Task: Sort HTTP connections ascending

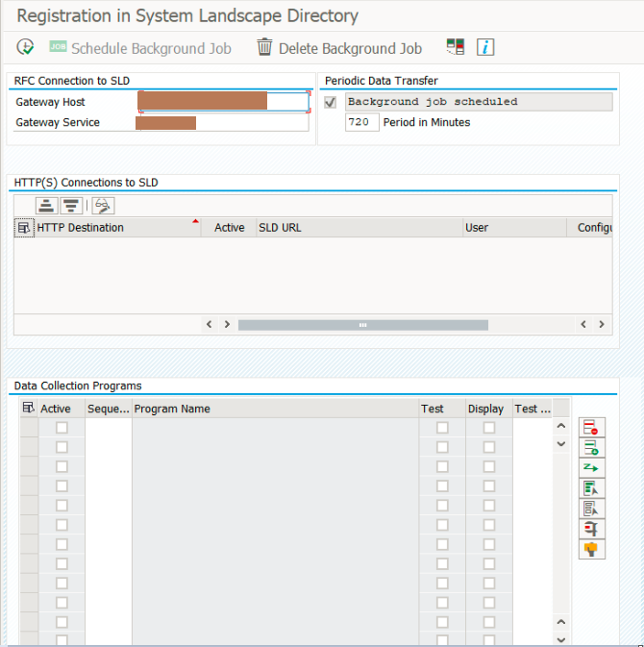Action: pyautogui.click(x=46, y=206)
